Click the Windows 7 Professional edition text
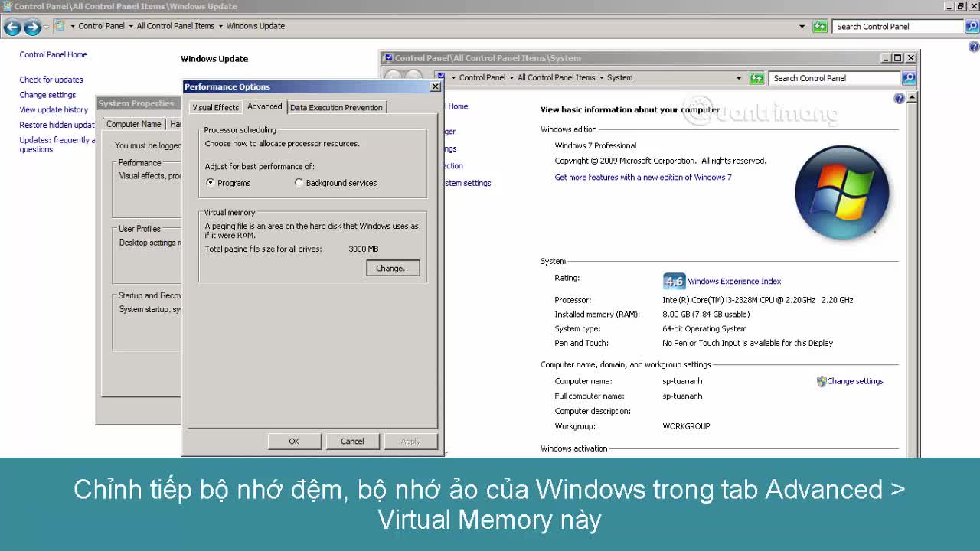The height and width of the screenshot is (551, 980). [x=596, y=146]
